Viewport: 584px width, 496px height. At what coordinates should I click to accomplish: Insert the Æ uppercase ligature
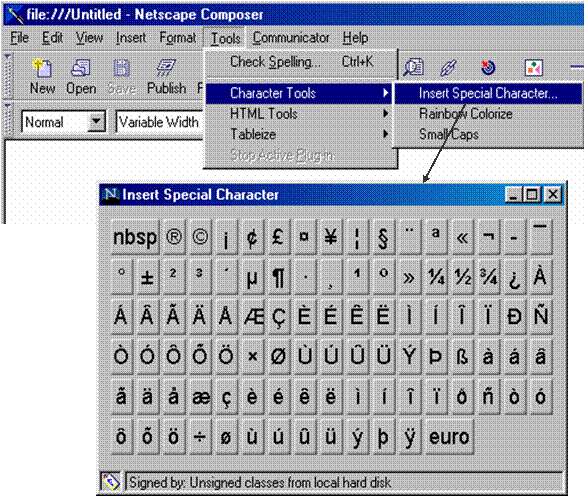coord(252,317)
